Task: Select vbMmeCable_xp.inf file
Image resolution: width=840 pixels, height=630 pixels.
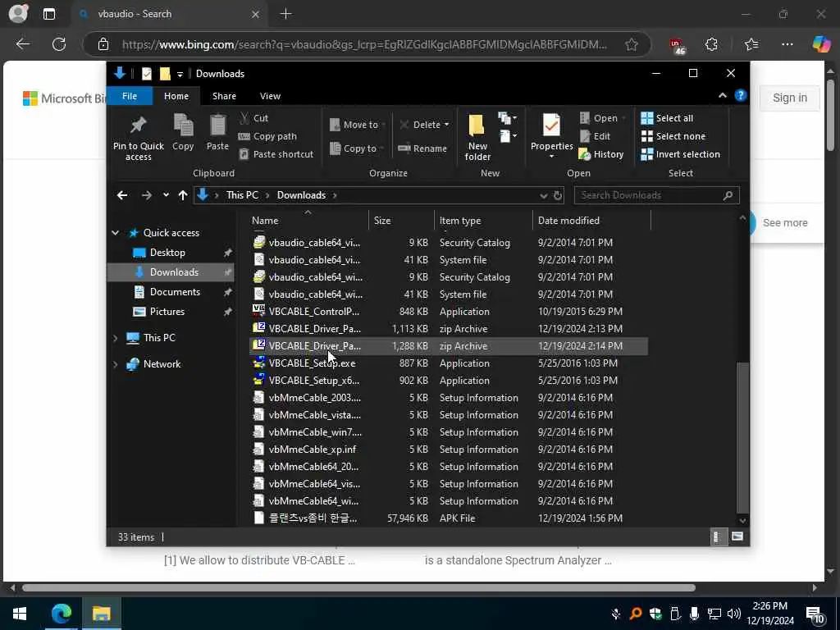Action: [x=449, y=450]
